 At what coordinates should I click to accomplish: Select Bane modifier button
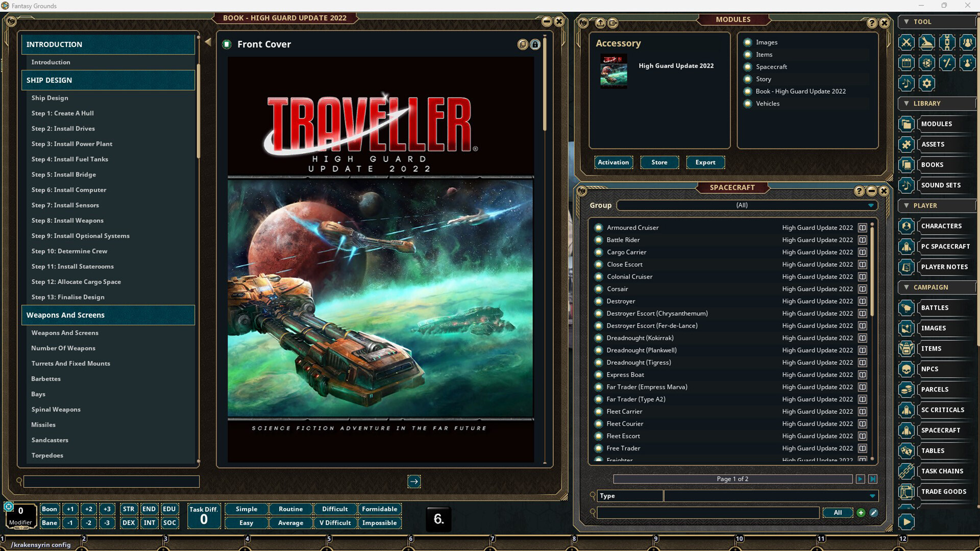pos(50,523)
